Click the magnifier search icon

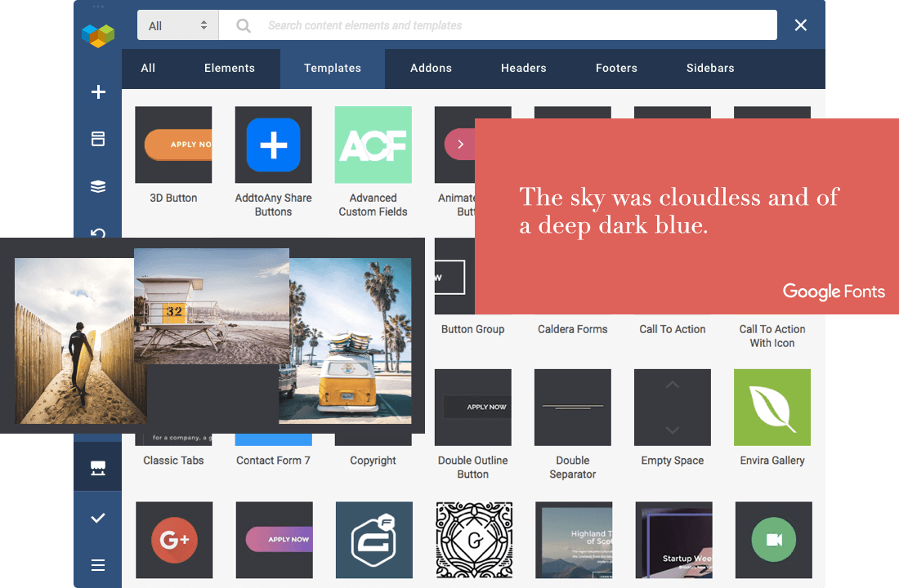(x=243, y=25)
